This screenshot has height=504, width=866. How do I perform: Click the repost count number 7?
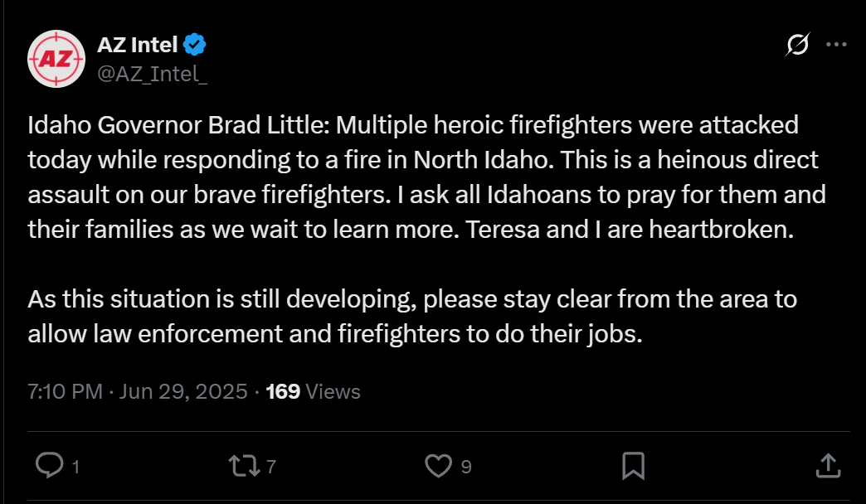coord(271,467)
